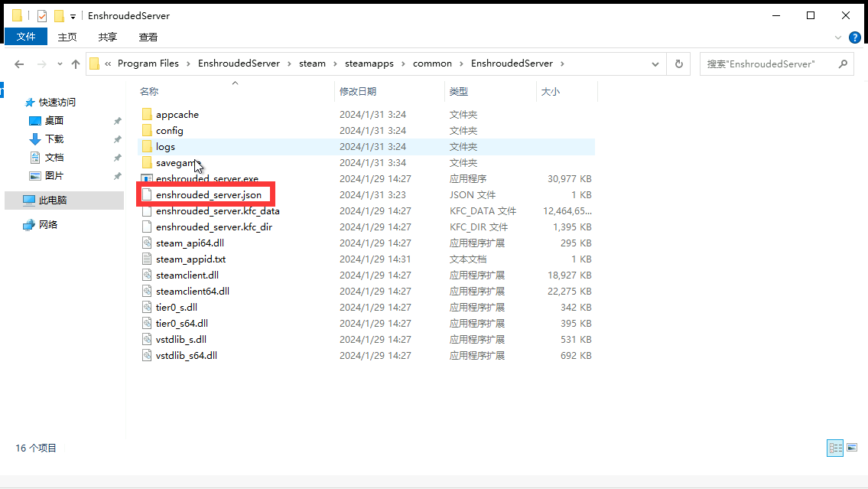Screen dimensions: 868x489
Task: Switch to the 共享 ribbon tab
Action: coord(107,37)
